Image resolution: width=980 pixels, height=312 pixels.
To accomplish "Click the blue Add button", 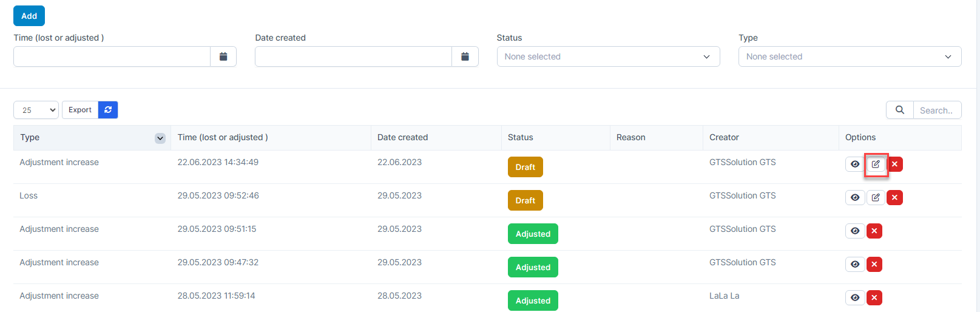I will pyautogui.click(x=29, y=16).
